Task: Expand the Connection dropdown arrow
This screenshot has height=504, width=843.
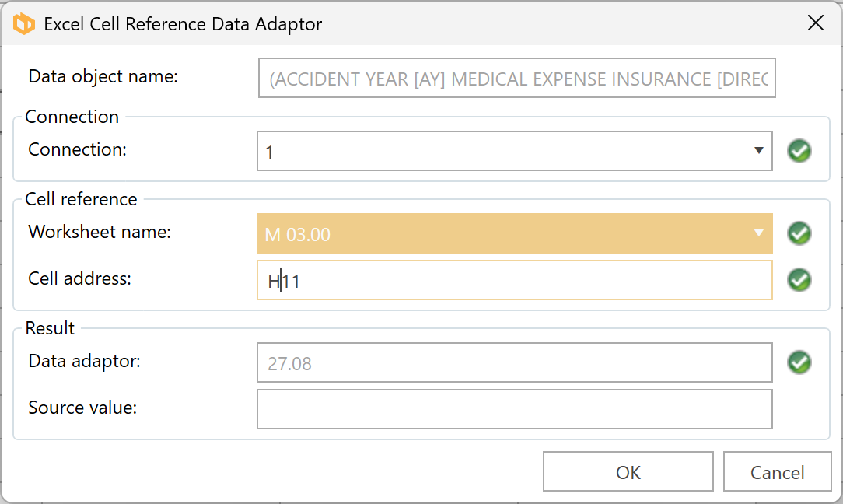Action: (759, 151)
